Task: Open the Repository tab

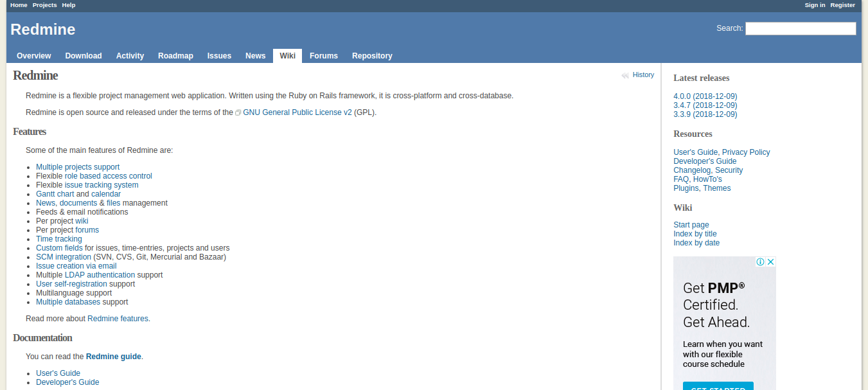Action: pyautogui.click(x=372, y=56)
